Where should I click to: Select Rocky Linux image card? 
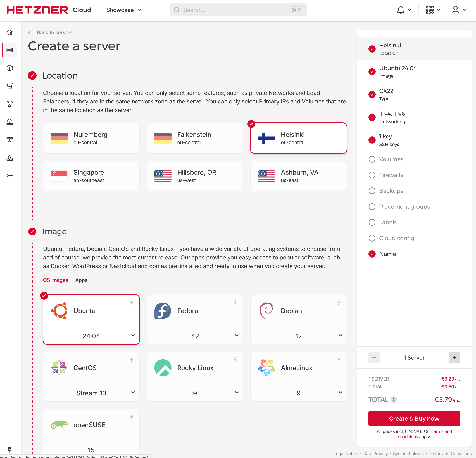195,368
